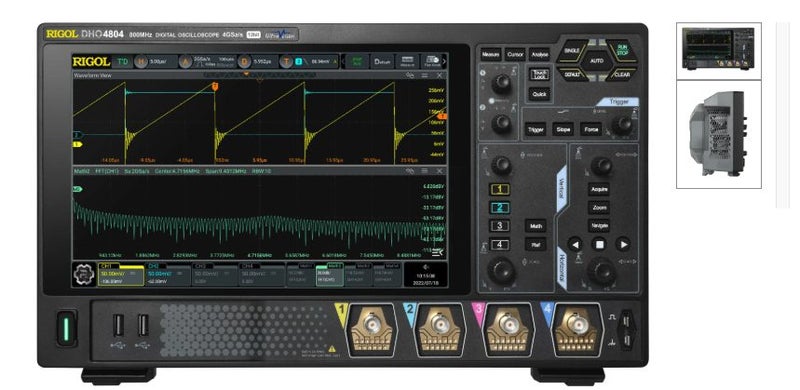Click the AUTO button
The image size is (800, 390).
pos(597,61)
